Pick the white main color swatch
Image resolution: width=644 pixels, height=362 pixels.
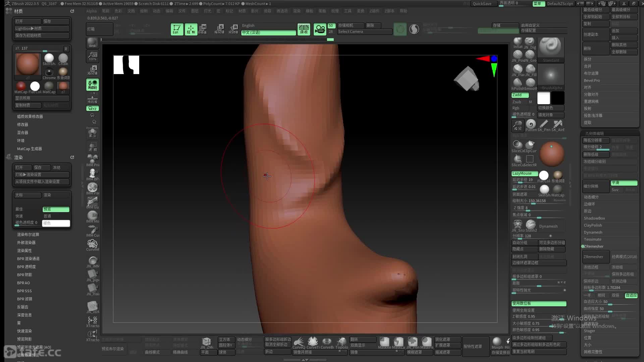click(544, 98)
